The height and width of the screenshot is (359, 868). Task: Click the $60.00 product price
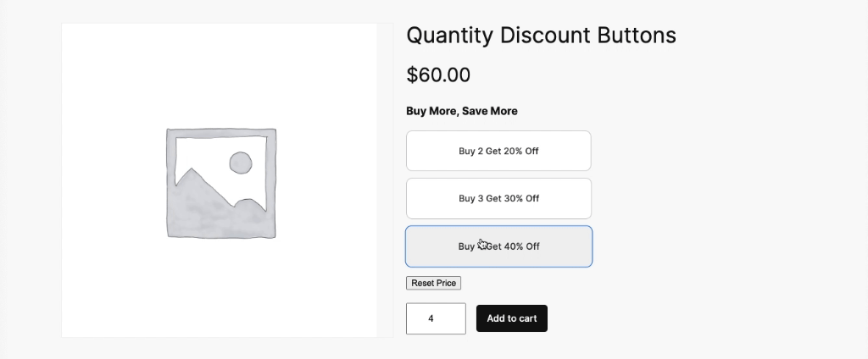438,75
